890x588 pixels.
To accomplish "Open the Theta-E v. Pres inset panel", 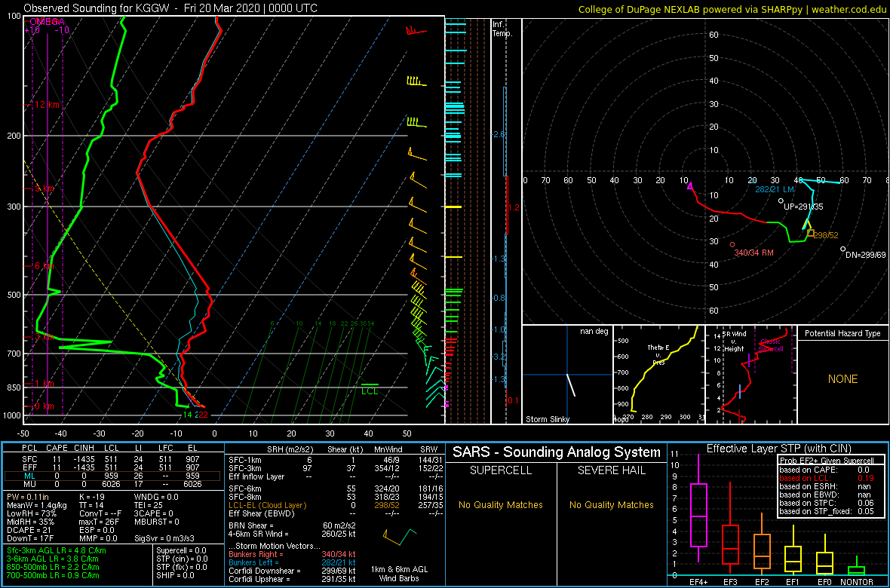I will 658,375.
